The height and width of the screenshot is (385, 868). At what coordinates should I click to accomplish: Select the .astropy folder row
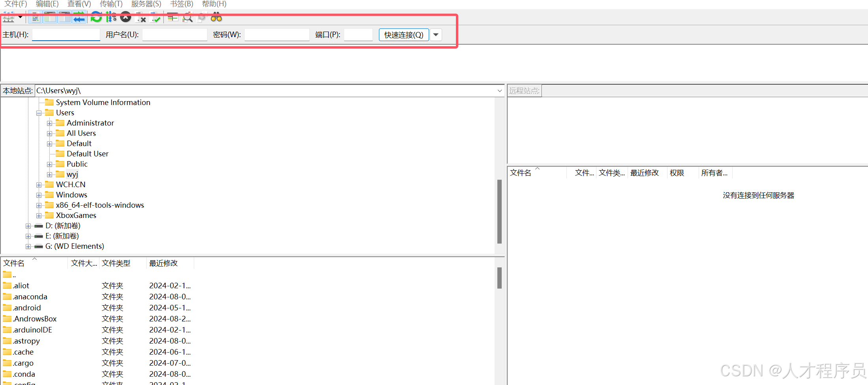click(x=97, y=341)
